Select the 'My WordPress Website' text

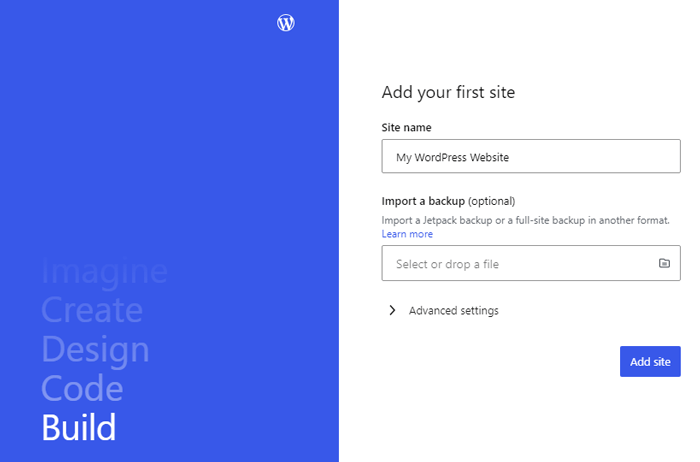453,157
